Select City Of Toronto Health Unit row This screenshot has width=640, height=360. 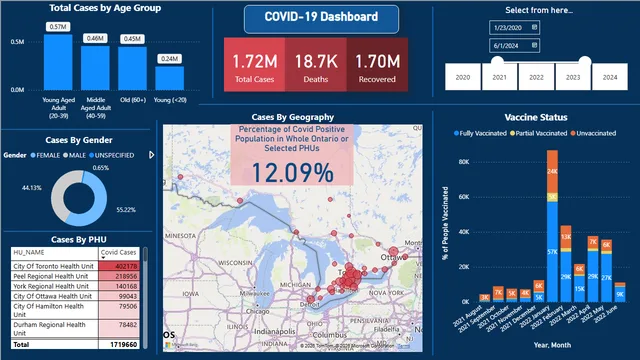click(x=76, y=266)
